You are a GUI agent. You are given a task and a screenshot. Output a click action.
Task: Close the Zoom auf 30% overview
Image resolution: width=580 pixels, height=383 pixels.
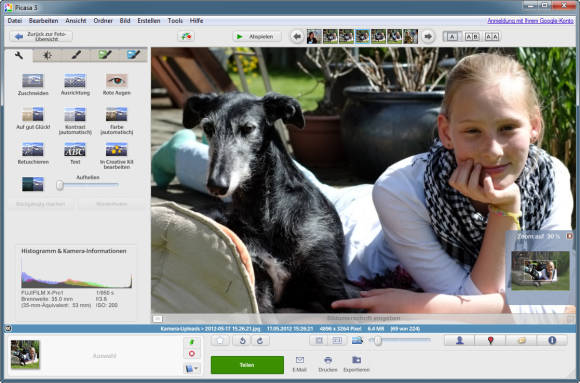[570, 236]
